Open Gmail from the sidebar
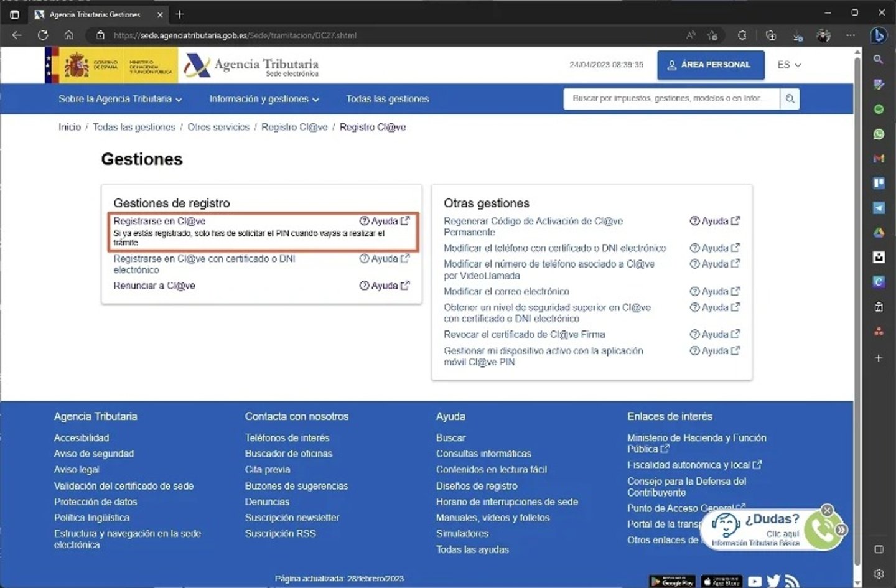This screenshot has height=588, width=896. pos(879,158)
